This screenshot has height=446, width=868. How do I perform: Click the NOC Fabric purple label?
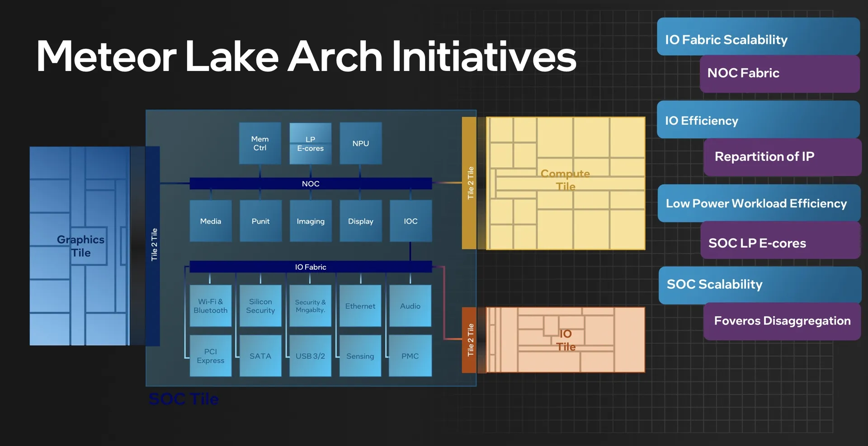[x=779, y=74]
